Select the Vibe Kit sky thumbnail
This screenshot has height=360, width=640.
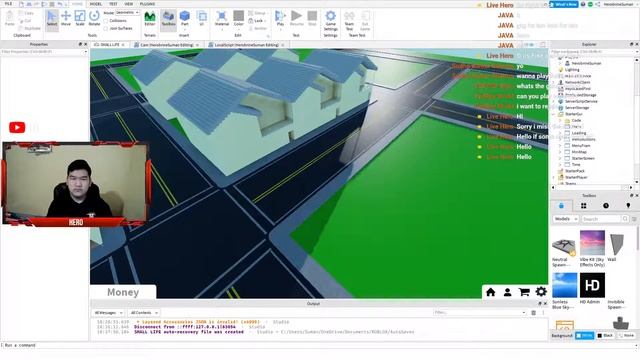592,243
